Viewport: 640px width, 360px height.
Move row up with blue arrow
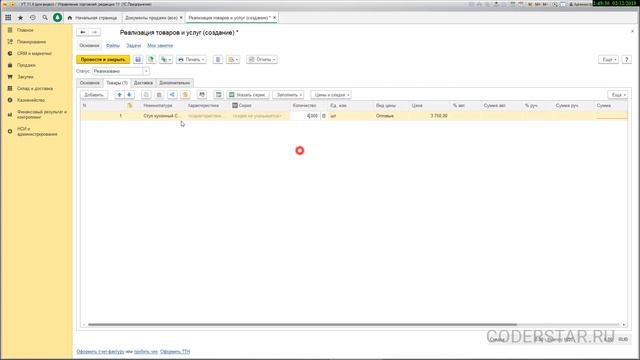pos(119,95)
